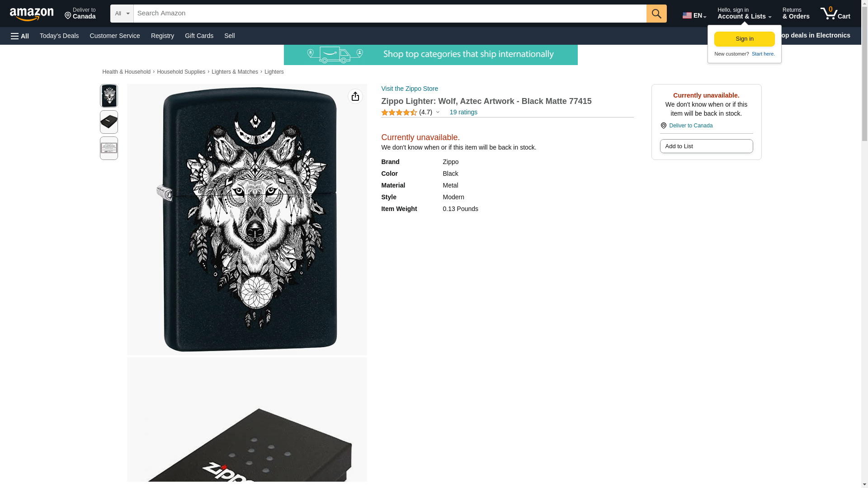Expand the 4.7 rating breakdown arrow
Viewport: 868px width, 488px height.
(x=438, y=112)
